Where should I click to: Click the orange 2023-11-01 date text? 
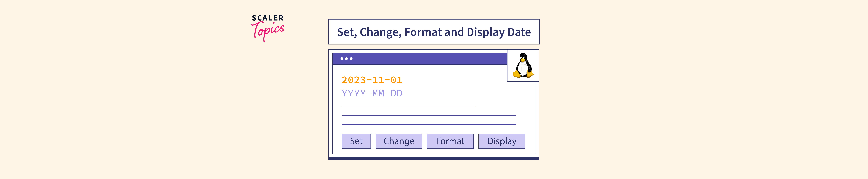(x=372, y=80)
